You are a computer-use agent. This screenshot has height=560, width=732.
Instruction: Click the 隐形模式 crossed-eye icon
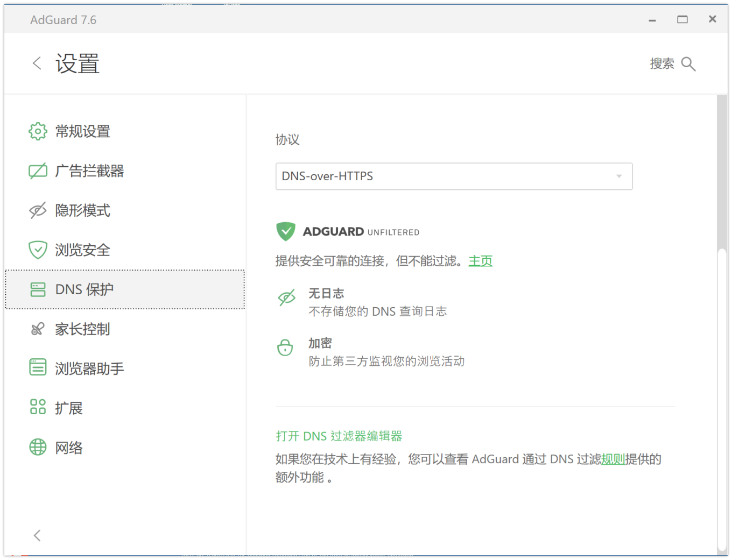tap(38, 210)
